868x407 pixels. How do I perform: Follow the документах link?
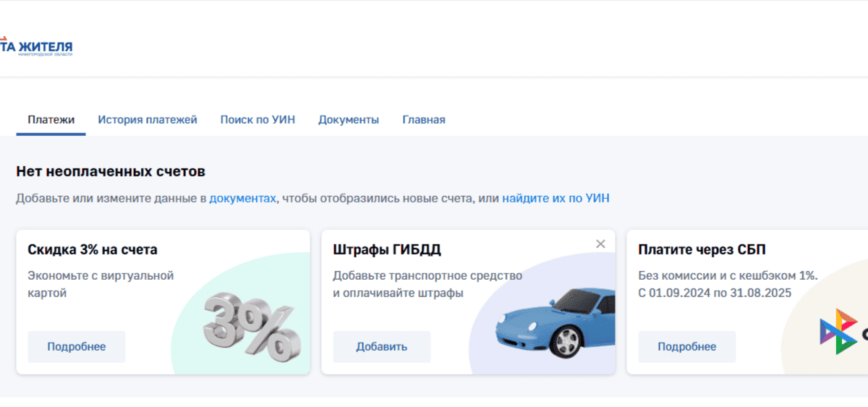coord(242,198)
